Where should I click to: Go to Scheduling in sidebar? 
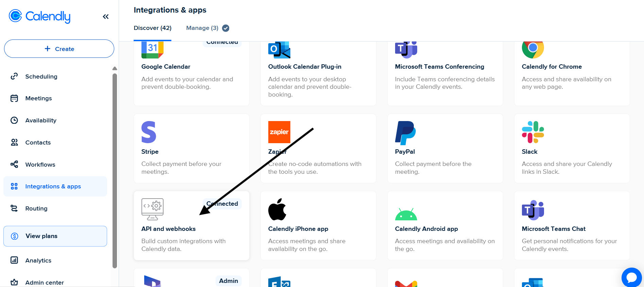[41, 77]
